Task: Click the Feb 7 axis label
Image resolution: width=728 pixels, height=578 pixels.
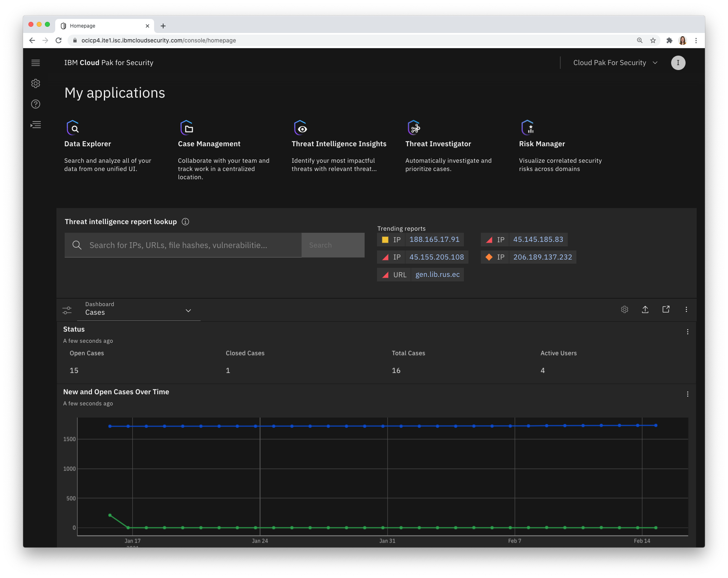Action: [515, 541]
